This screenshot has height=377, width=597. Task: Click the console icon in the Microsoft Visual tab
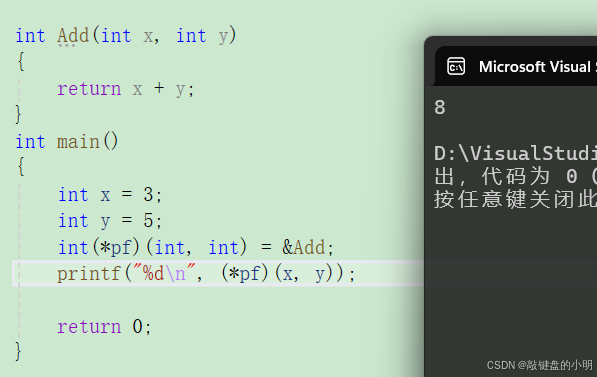456,67
